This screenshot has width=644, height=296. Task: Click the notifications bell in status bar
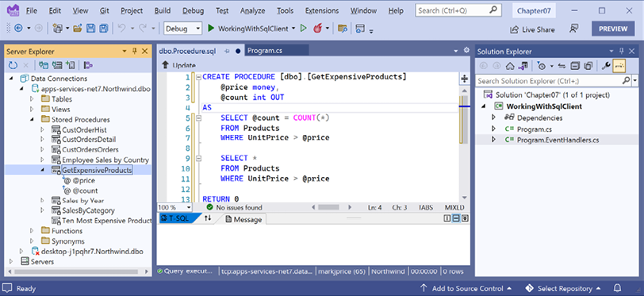617,288
